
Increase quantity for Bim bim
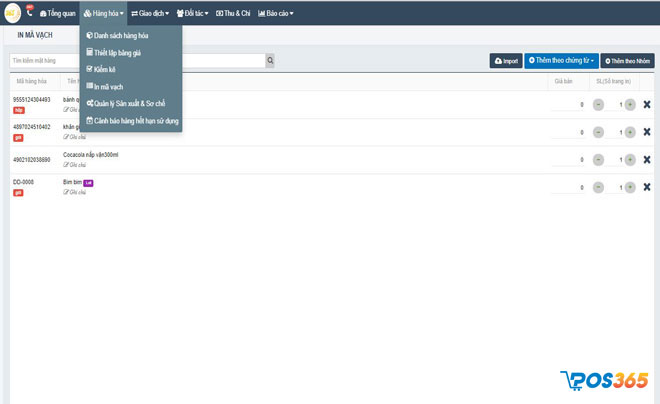630,187
